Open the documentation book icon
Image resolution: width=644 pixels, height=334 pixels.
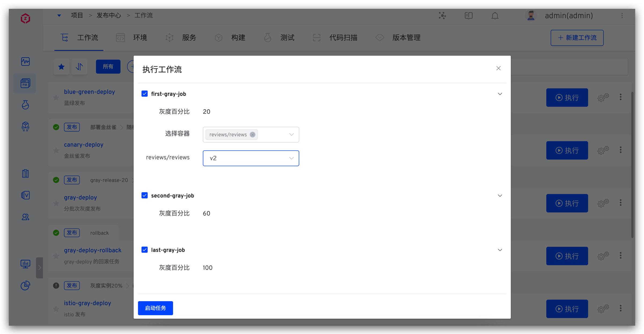tap(469, 16)
